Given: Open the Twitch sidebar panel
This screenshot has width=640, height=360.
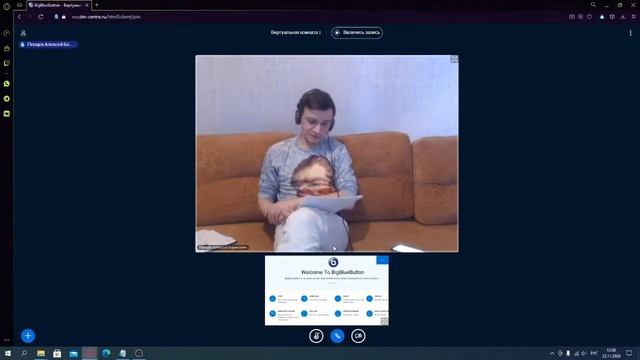Looking at the screenshot, I should (7, 63).
